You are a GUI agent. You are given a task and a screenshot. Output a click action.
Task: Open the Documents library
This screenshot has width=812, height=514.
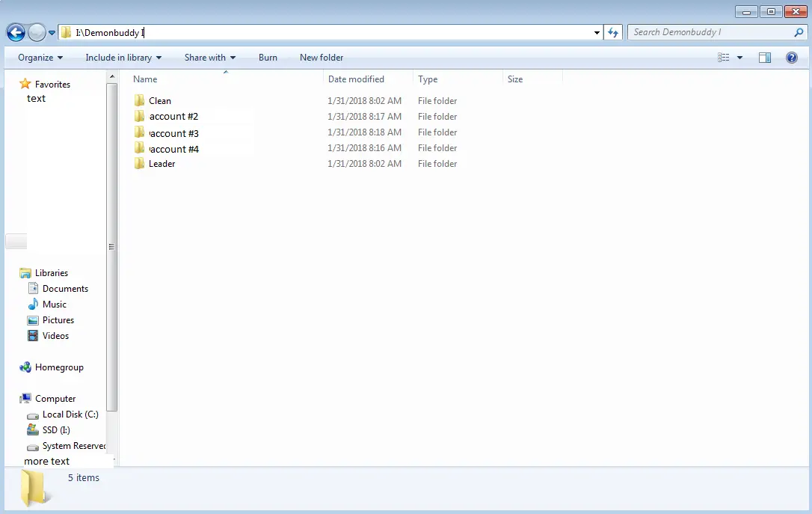point(65,289)
